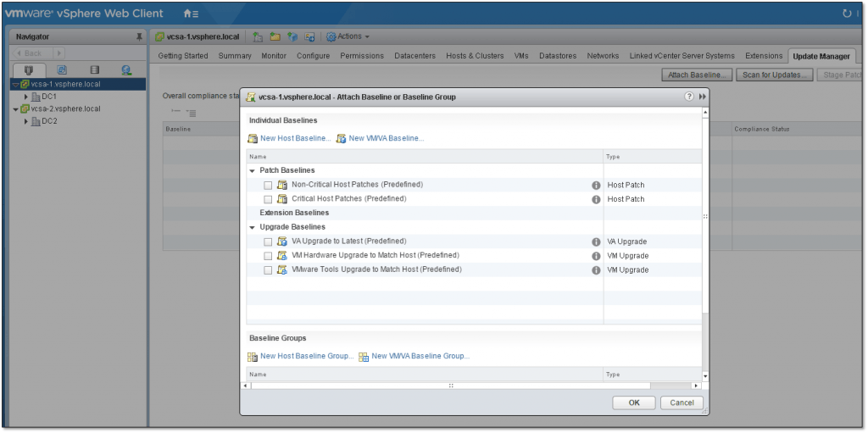This screenshot has width=868, height=433.
Task: Open the Getting Started tab
Action: [x=183, y=56]
